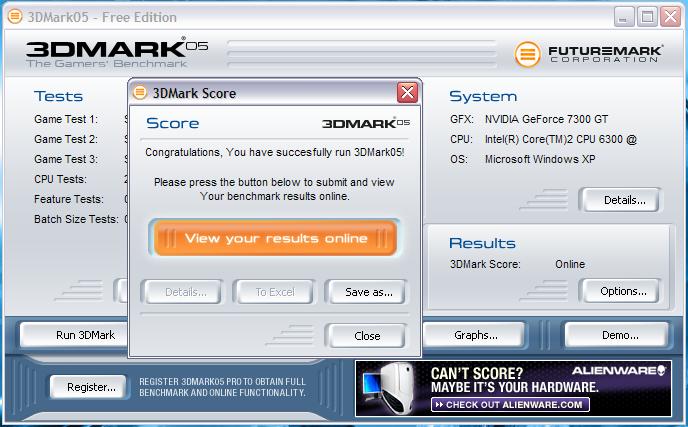Close the 3DMark Score dialog with Close button
Screen dimensions: 688x427
point(367,336)
